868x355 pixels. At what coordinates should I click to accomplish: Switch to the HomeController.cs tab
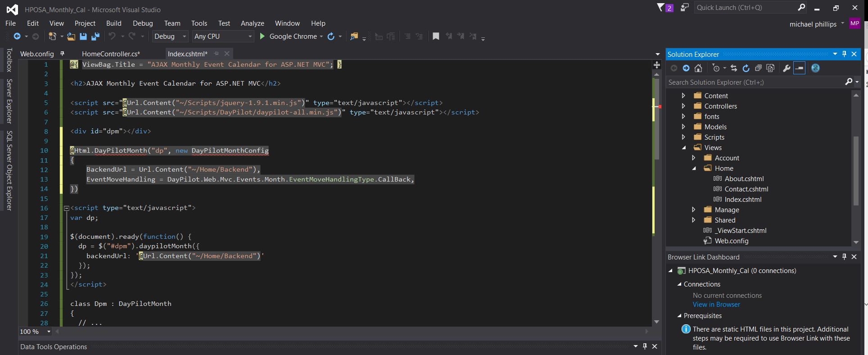pyautogui.click(x=111, y=54)
